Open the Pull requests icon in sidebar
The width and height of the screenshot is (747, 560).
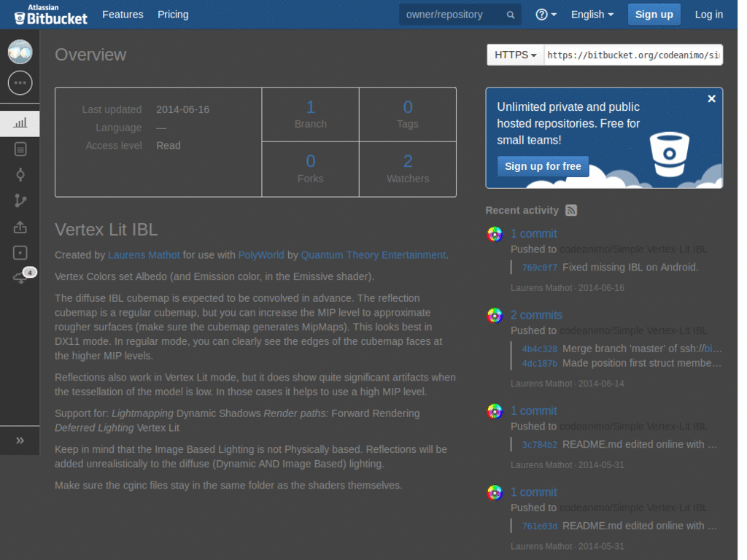(x=20, y=227)
